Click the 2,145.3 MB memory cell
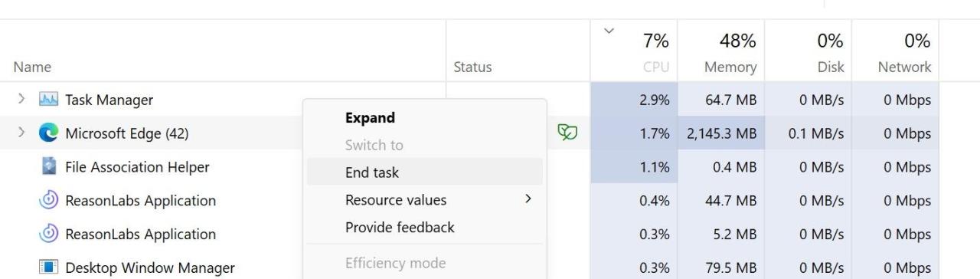Screen dimensions: 980x279 (x=721, y=133)
